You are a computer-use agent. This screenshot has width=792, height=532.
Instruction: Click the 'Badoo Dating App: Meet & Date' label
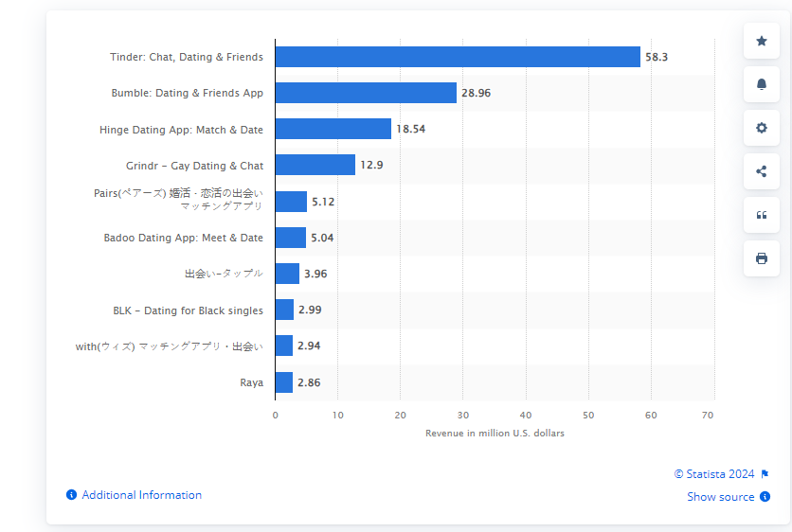pos(184,238)
